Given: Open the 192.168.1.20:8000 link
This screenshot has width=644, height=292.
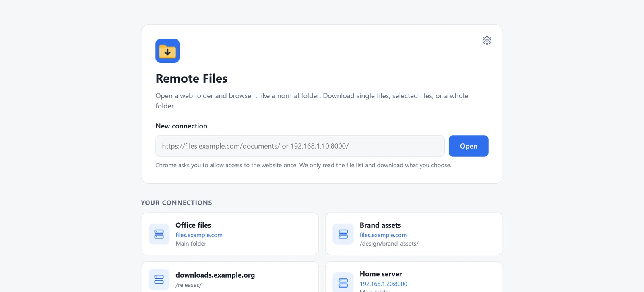Looking at the screenshot, I should (384, 284).
